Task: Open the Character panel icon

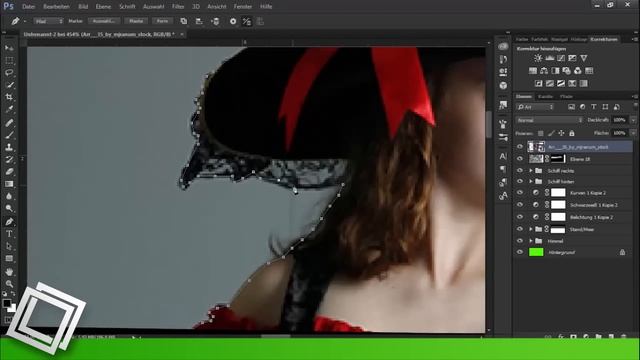Action: 503,156
